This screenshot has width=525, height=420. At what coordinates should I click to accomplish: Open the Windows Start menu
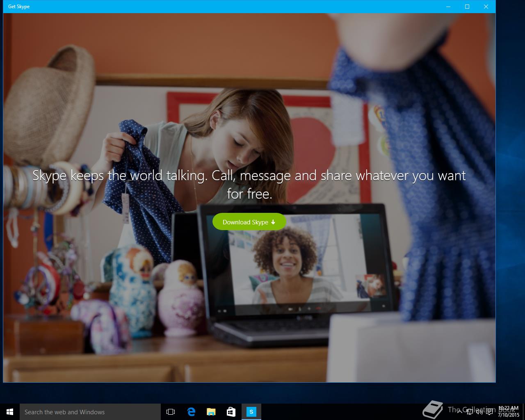coord(10,412)
